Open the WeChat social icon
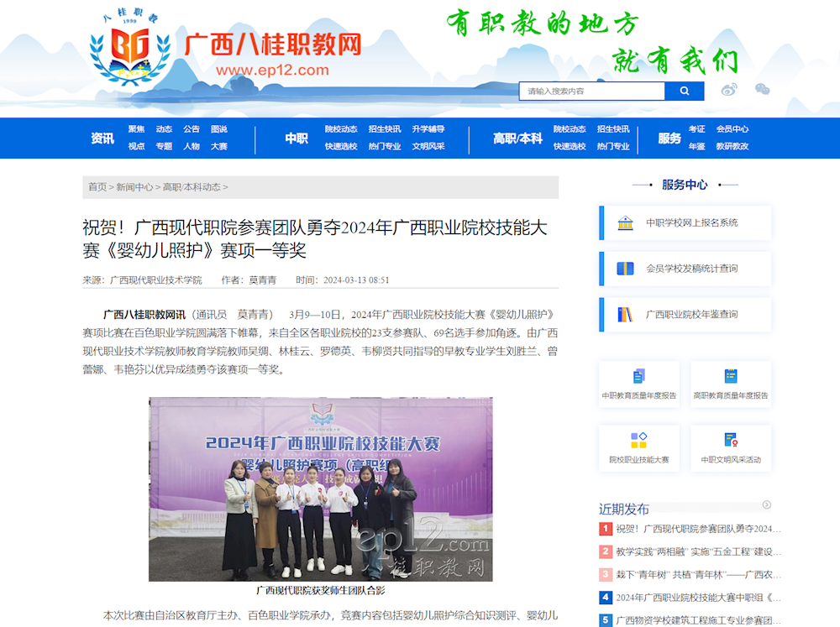 click(762, 90)
